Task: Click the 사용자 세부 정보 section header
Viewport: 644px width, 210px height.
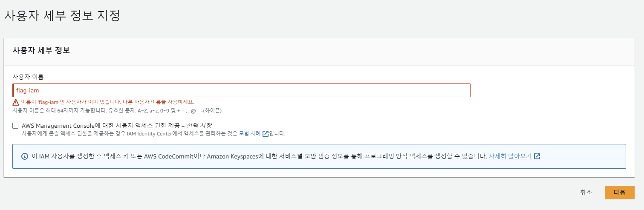Action: coord(41,51)
